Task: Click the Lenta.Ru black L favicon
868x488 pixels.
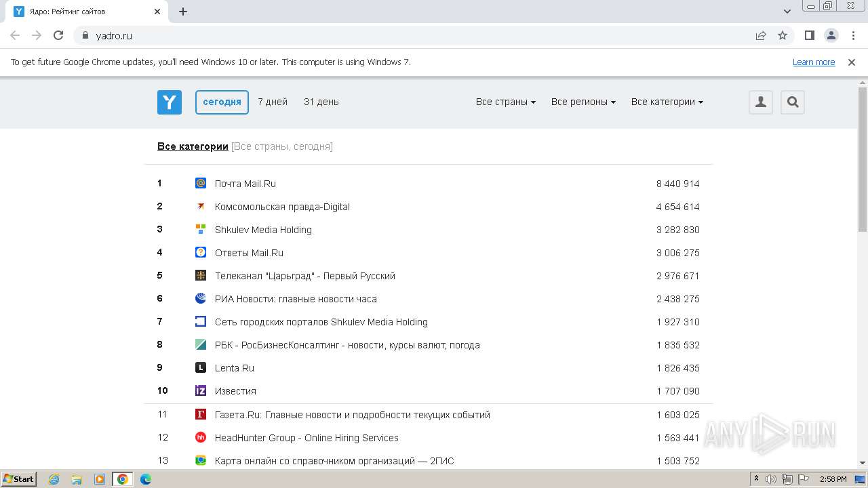Action: 201,367
